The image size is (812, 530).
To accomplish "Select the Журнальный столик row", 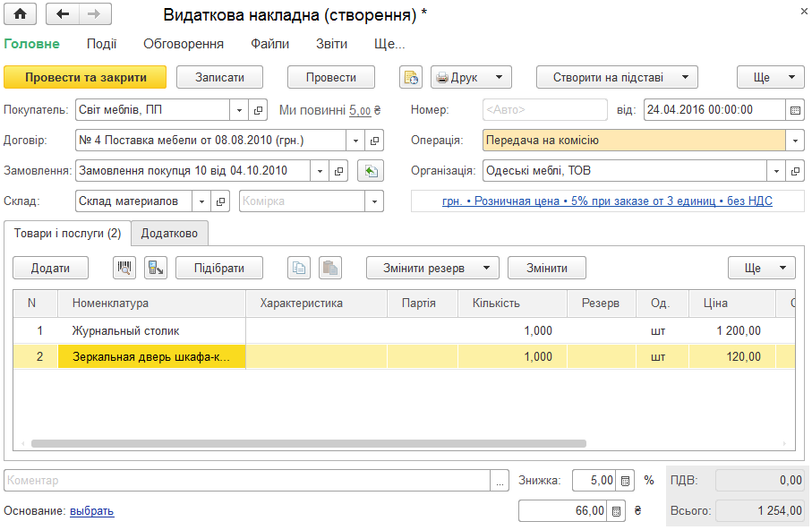I will 404,330.
